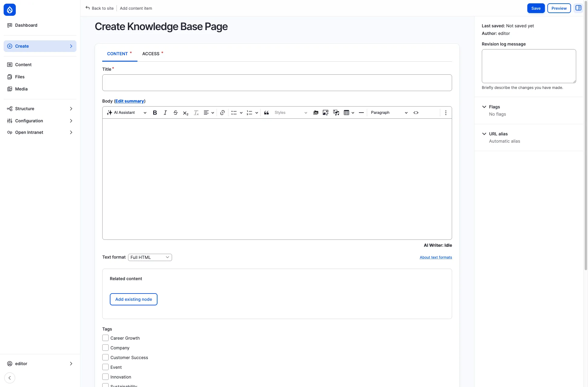Toggle subscript formatting
The image size is (588, 387).
[186, 113]
